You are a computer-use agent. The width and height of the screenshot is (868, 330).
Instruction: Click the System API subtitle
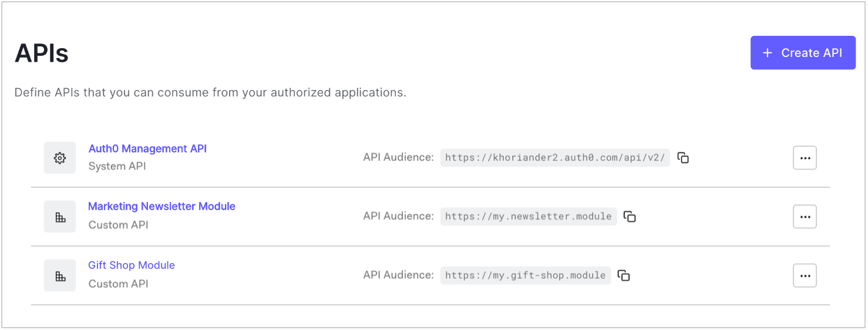(117, 166)
